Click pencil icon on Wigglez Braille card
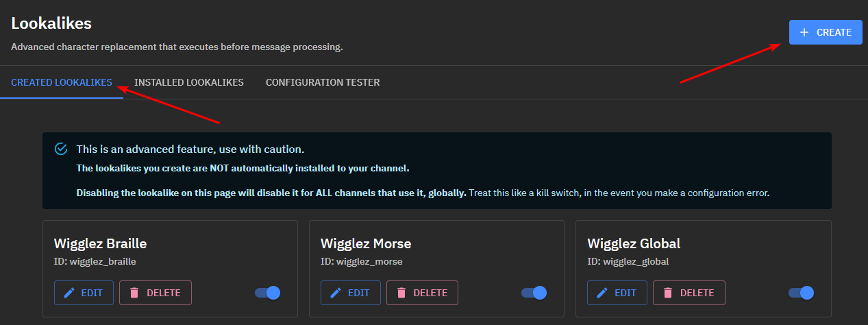The image size is (868, 325). point(69,293)
